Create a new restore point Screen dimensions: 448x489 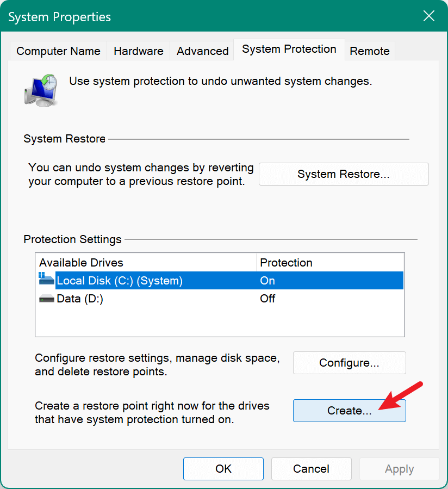coord(349,411)
